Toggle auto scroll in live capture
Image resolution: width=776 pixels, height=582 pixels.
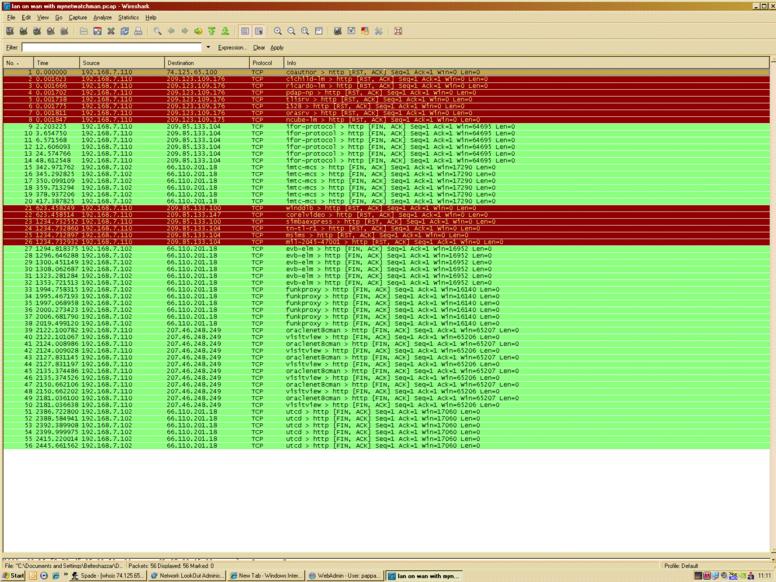[x=258, y=31]
